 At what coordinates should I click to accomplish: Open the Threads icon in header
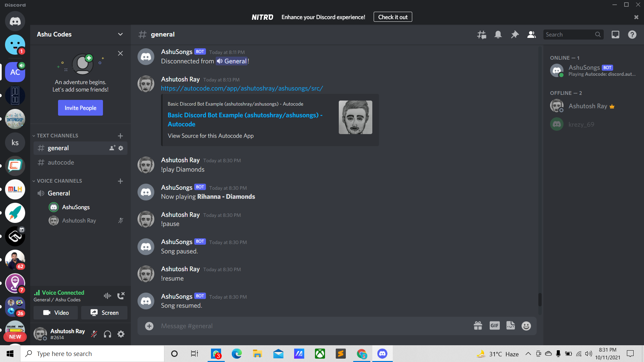pyautogui.click(x=482, y=35)
